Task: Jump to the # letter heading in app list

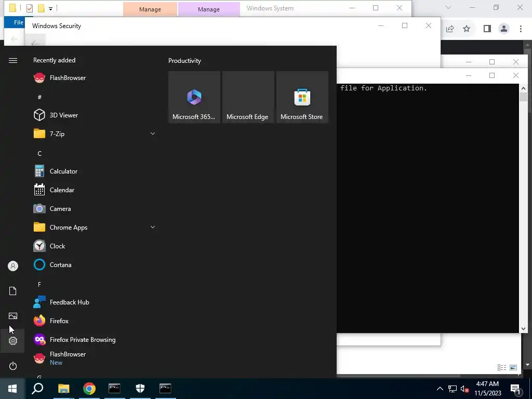Action: 39,97
